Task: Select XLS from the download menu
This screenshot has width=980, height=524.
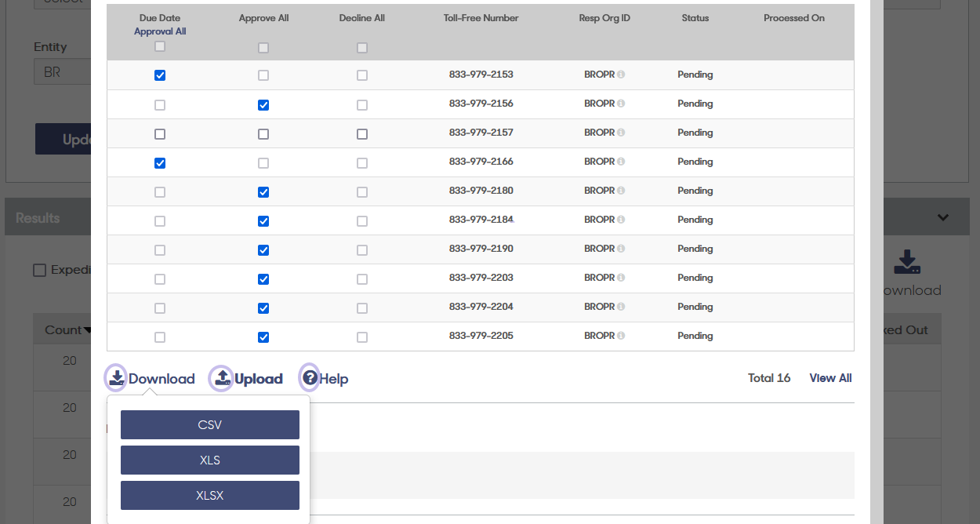Action: [x=210, y=460]
